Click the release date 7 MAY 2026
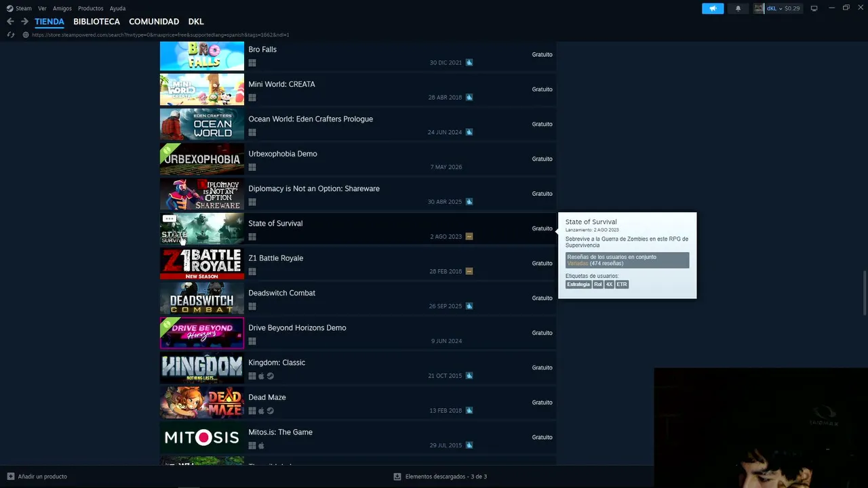This screenshot has width=868, height=488. pyautogui.click(x=446, y=167)
